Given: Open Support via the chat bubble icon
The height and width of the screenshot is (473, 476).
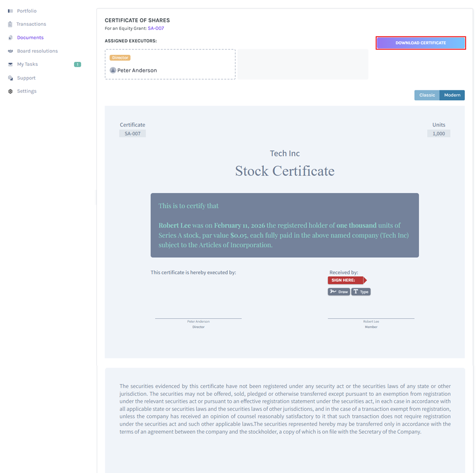Looking at the screenshot, I should click(x=10, y=78).
